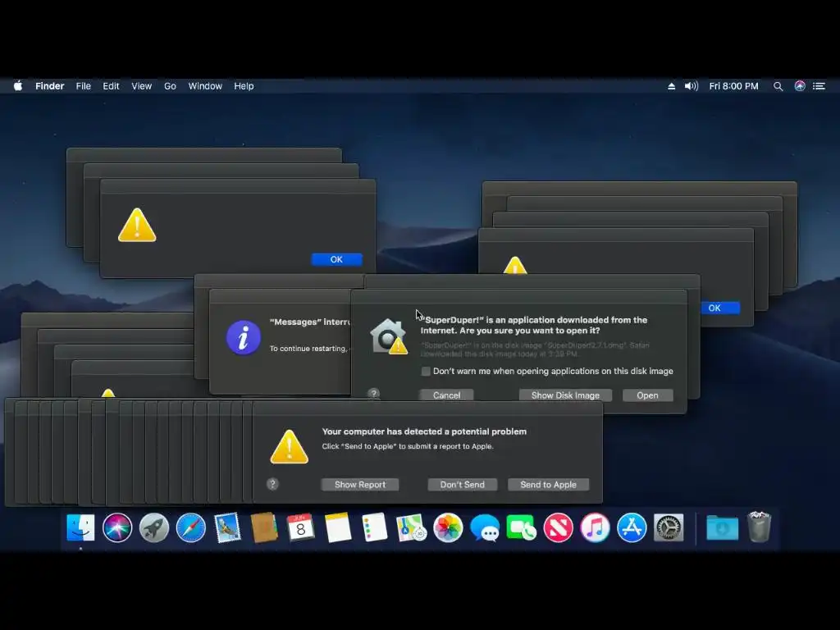The height and width of the screenshot is (630, 840).
Task: Open Downloads folder in dock
Action: point(722,527)
